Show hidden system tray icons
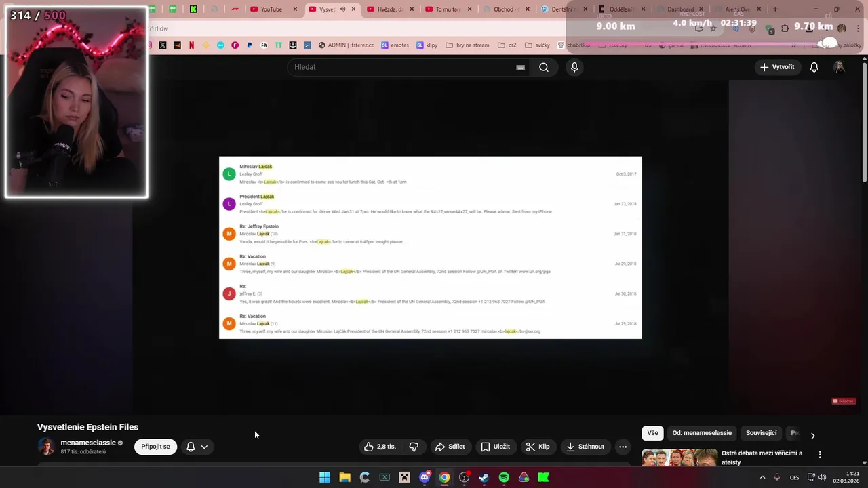868x488 pixels. coord(762,477)
